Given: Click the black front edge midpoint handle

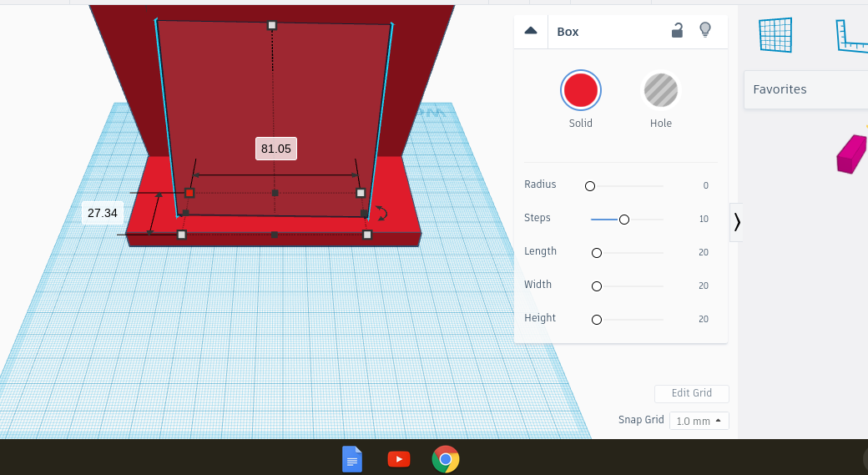Looking at the screenshot, I should tap(275, 235).
